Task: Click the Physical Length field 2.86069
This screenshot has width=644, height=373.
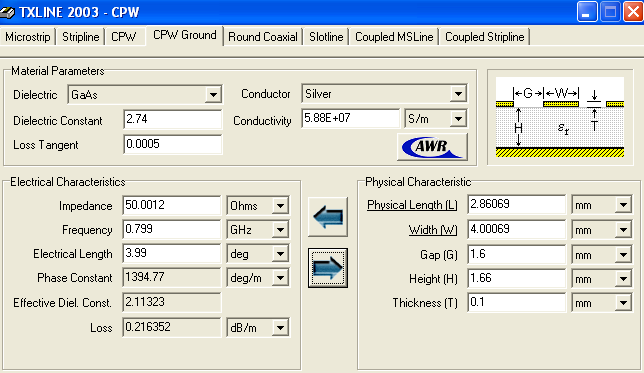Action: (x=516, y=204)
